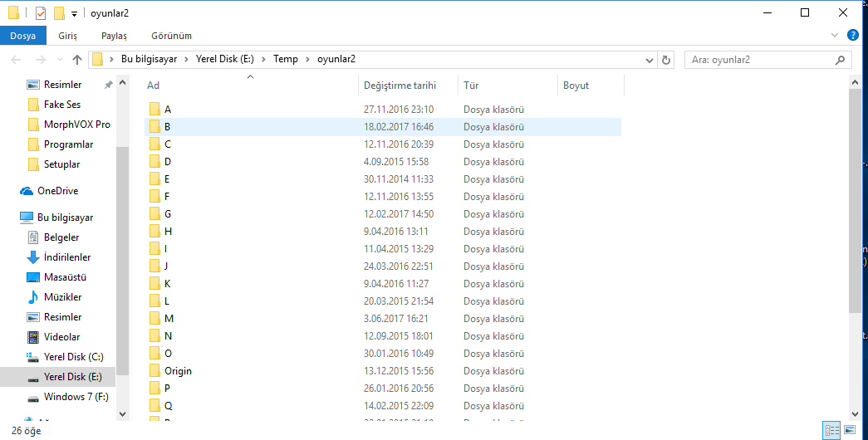Select the folder icon of H
This screenshot has height=440, width=868.
pos(155,232)
